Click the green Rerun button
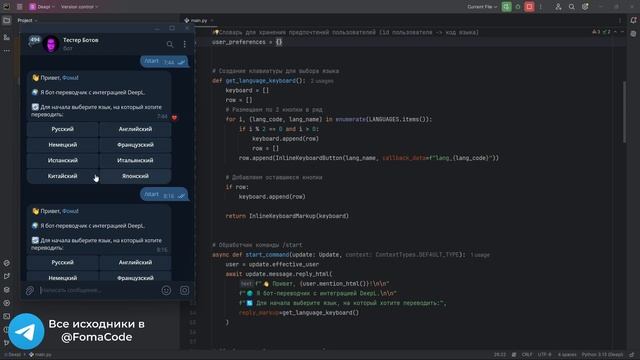The height and width of the screenshot is (360, 640). point(507,7)
